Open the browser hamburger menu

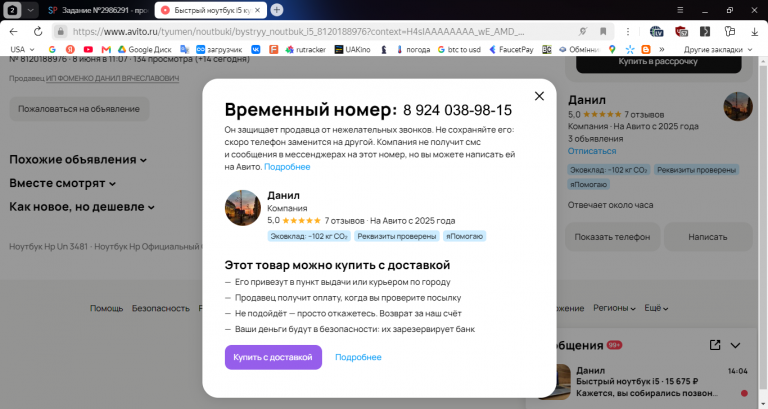(680, 10)
